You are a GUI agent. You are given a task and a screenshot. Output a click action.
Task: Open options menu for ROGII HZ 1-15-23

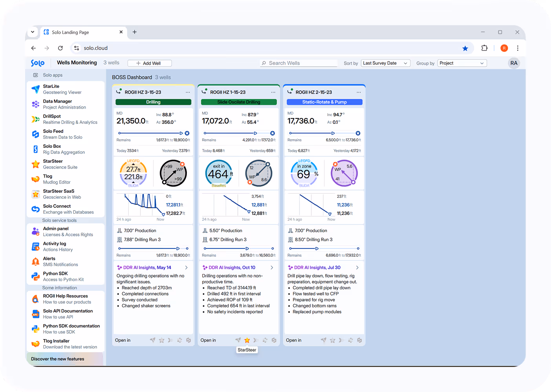(273, 92)
